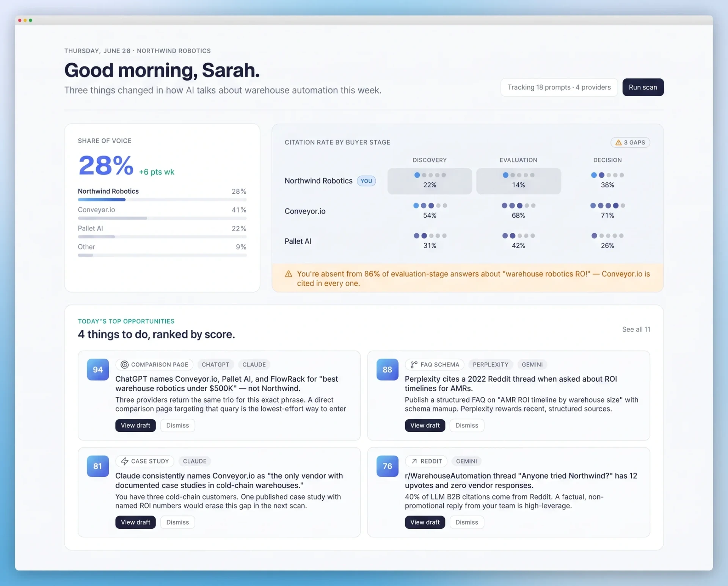Click the warning triangle in 3 Gaps badge
This screenshot has height=586, width=728.
click(618, 143)
